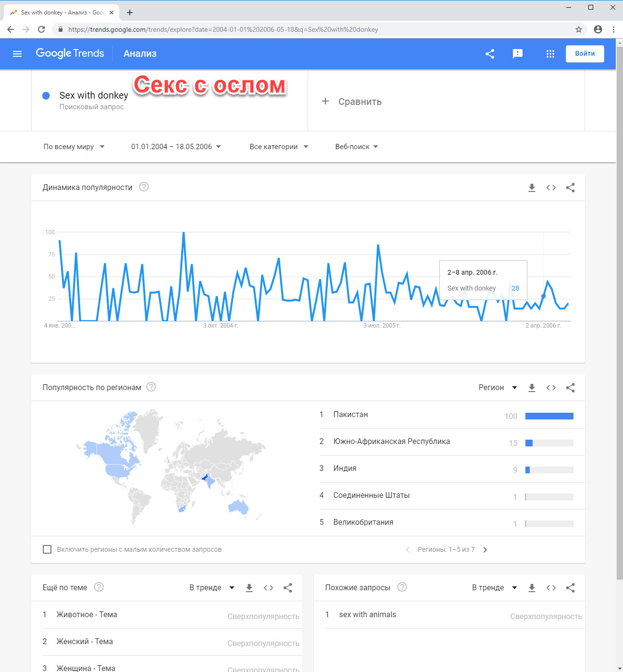This screenshot has height=672, width=623.
Task: Click the Sex with donkey search term box
Action: click(170, 101)
